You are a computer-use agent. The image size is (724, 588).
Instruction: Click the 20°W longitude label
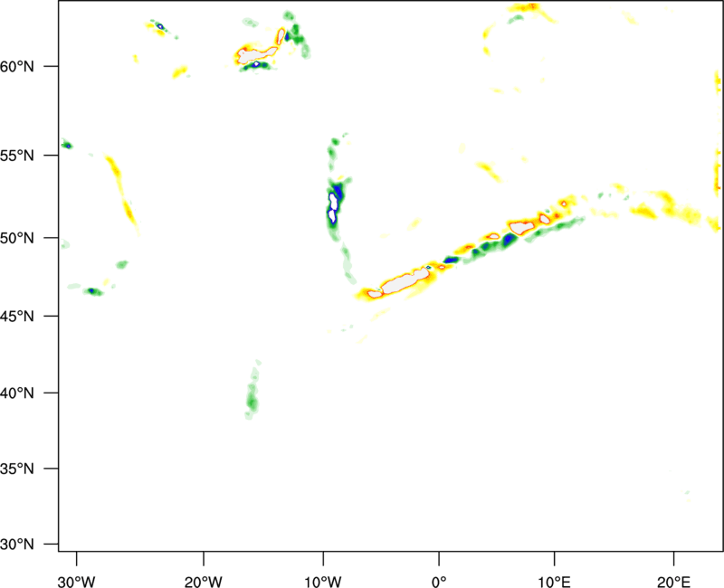[x=204, y=582]
